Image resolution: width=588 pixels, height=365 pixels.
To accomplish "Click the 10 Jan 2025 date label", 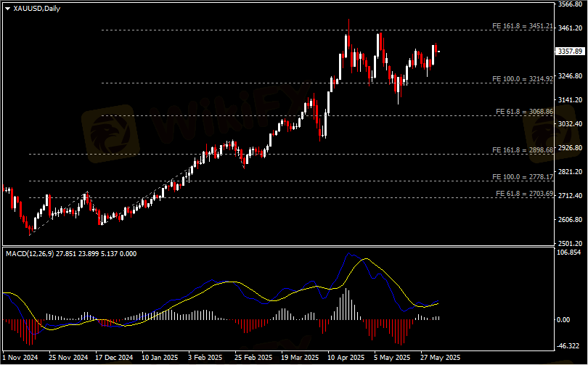I will [160, 358].
